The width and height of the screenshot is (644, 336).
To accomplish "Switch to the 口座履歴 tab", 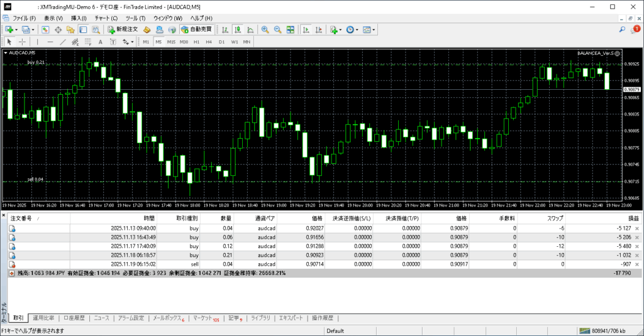I will 75,318.
